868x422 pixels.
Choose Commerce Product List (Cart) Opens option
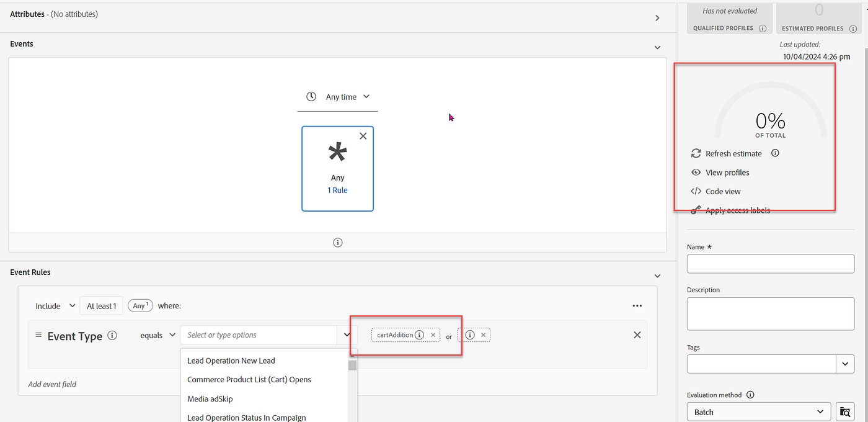(265, 380)
